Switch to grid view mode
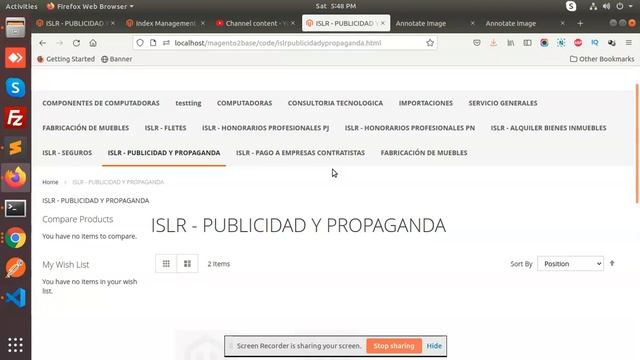 (166, 264)
